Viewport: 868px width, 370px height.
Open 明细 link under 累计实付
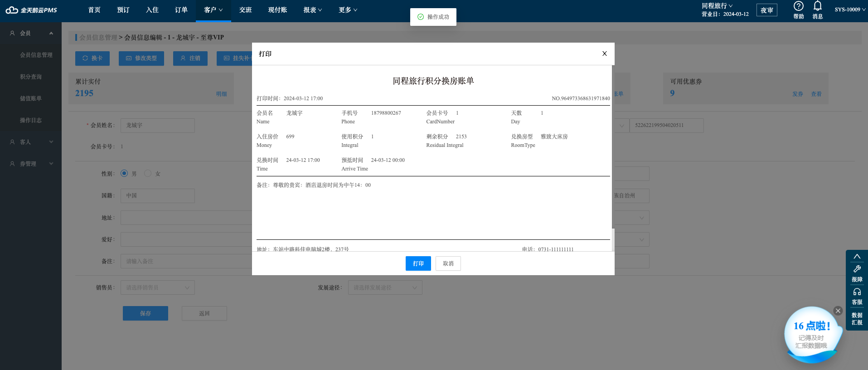click(x=222, y=94)
